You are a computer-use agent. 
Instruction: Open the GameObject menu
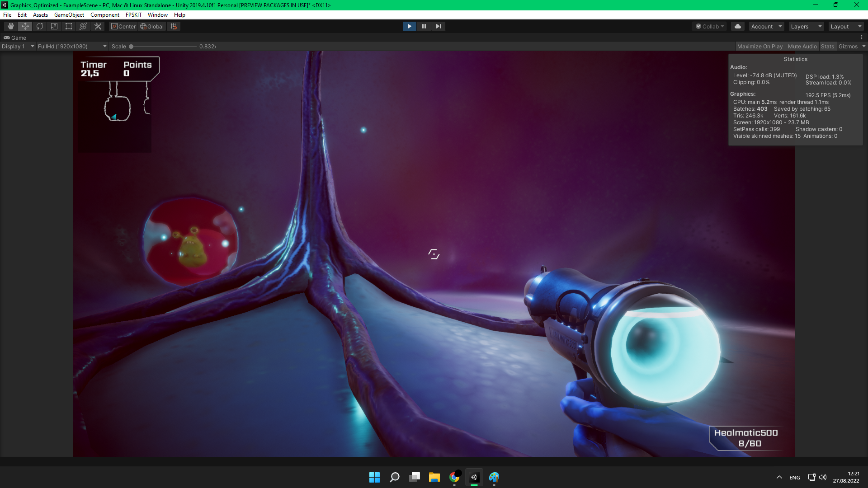69,14
